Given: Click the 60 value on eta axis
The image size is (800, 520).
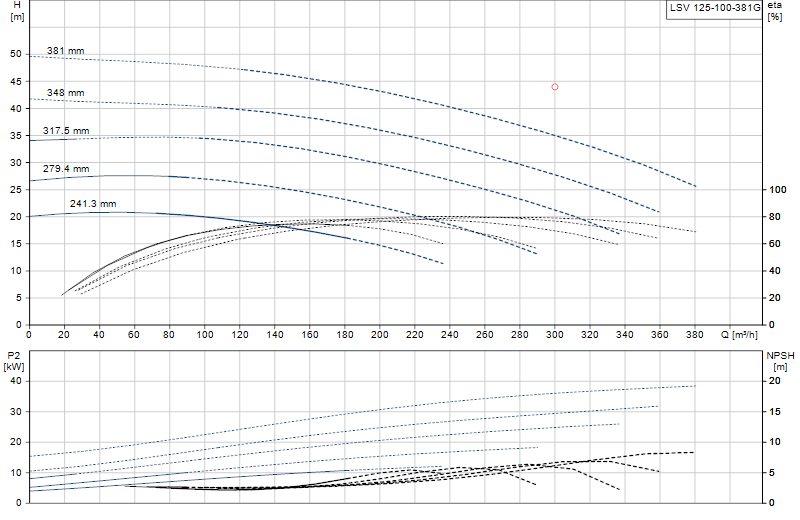Looking at the screenshot, I should point(774,244).
